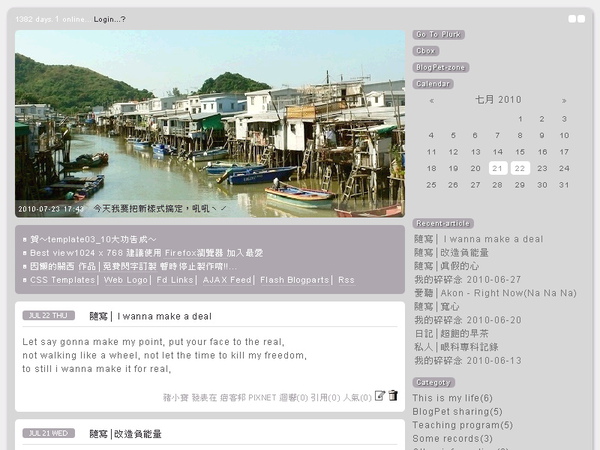600x450 pixels.
Task: Open recent article '我的碎碎念 2010-06-13'
Action: click(468, 360)
